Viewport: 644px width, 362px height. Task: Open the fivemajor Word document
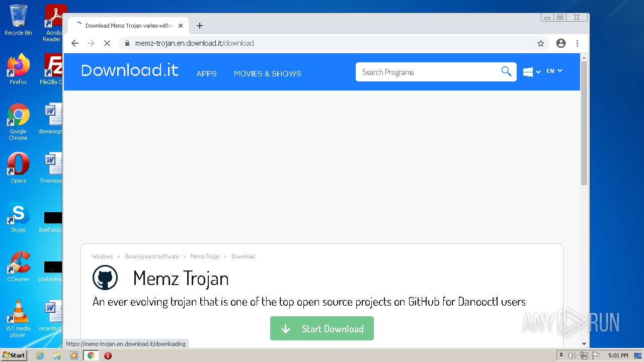pos(51,168)
